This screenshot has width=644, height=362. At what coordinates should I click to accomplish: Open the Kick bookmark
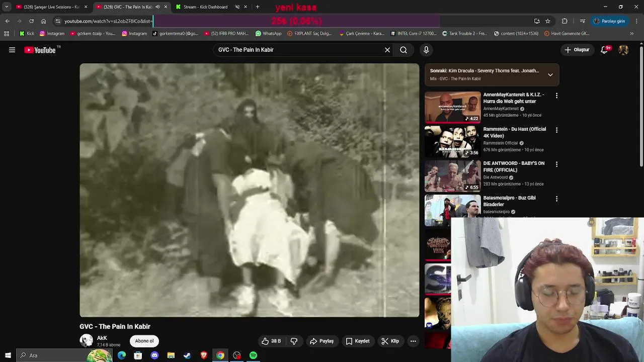pyautogui.click(x=27, y=34)
